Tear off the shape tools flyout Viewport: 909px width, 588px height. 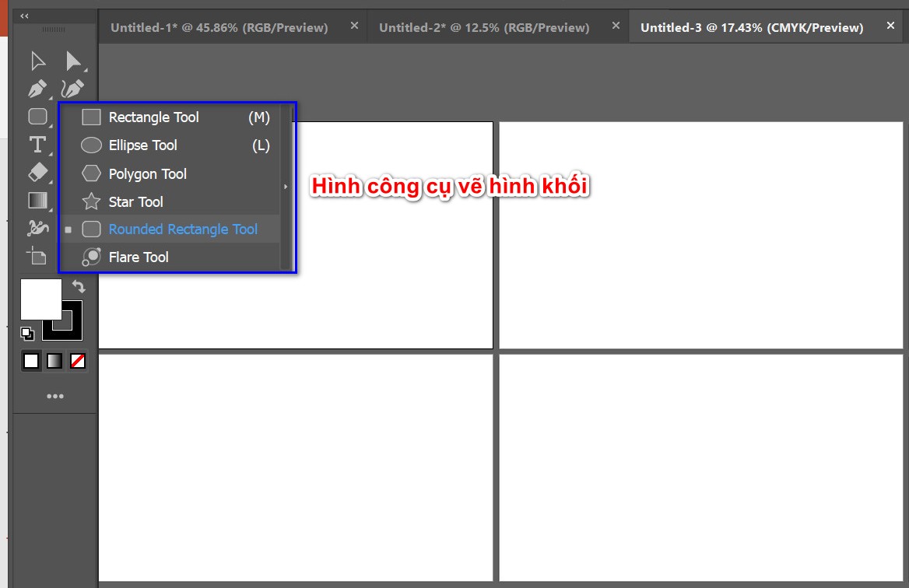[x=286, y=187]
